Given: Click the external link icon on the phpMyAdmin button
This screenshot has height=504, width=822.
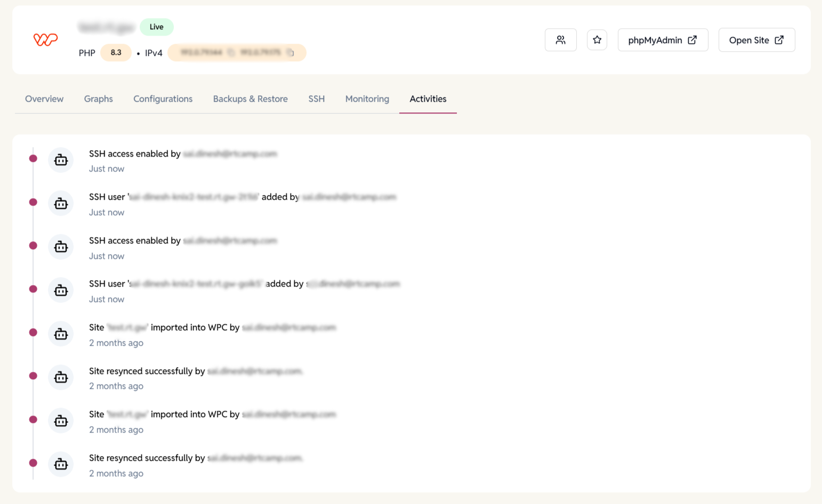Looking at the screenshot, I should click(692, 39).
